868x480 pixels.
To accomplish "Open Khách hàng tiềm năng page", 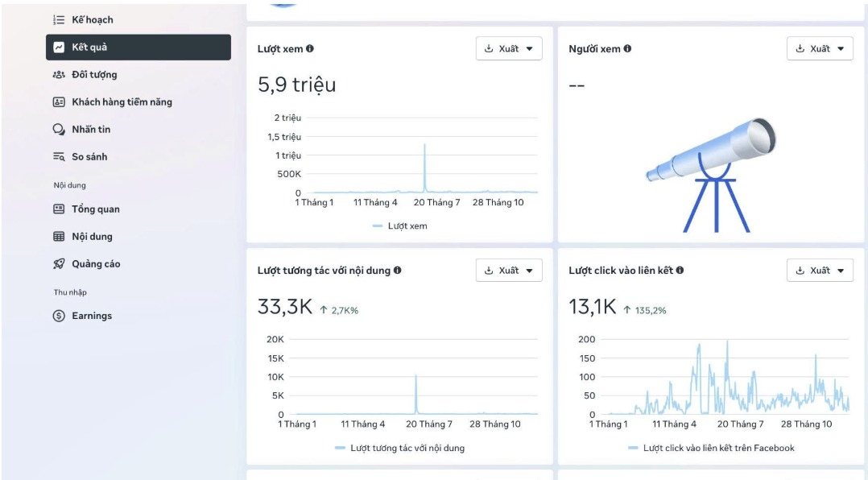I will (138, 101).
